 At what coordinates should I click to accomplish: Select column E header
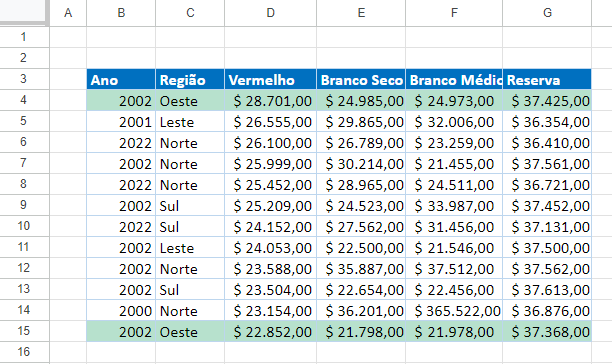click(361, 13)
